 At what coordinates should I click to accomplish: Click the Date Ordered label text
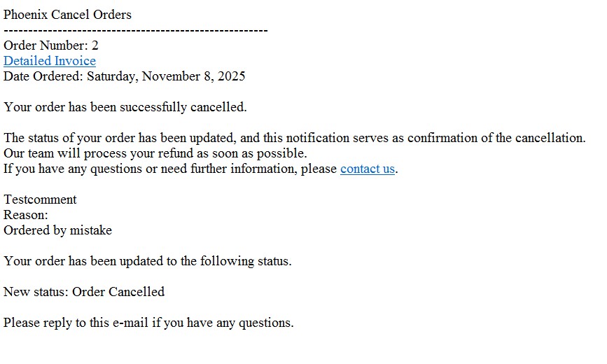point(43,76)
